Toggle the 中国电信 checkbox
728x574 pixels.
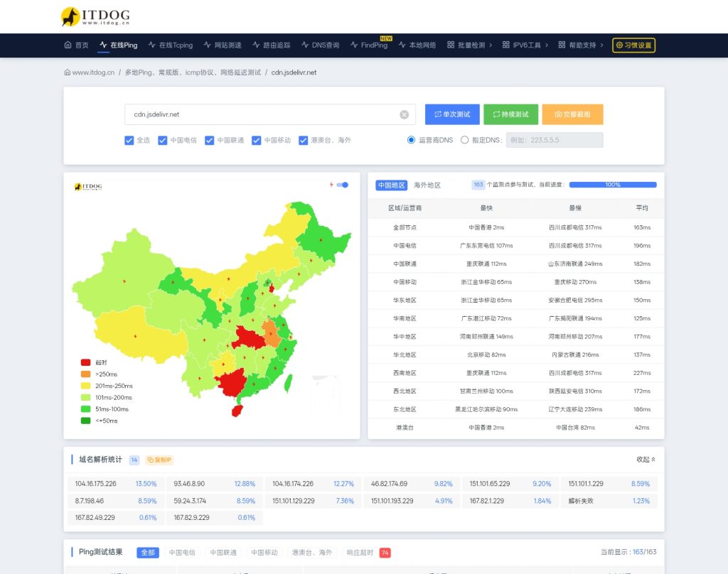tap(162, 140)
